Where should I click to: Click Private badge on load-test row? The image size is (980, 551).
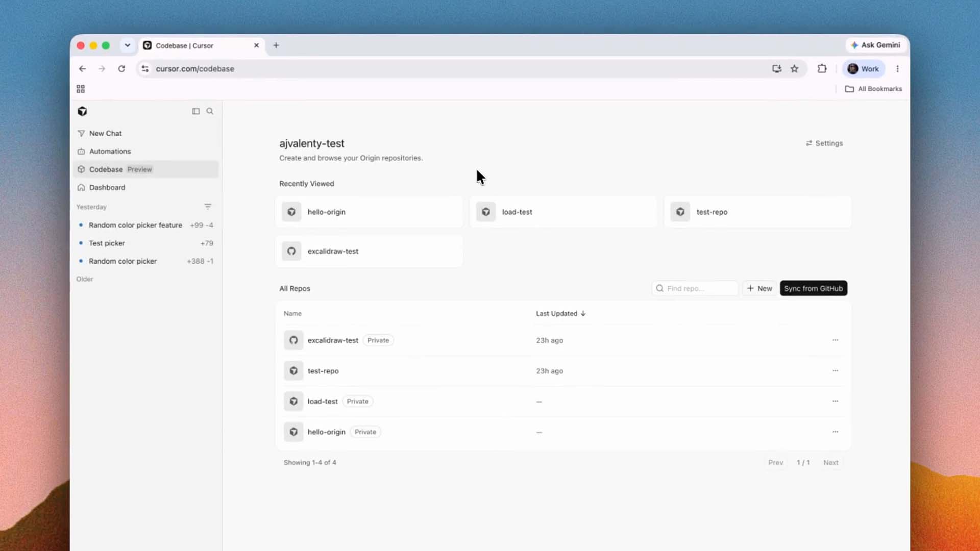point(358,402)
